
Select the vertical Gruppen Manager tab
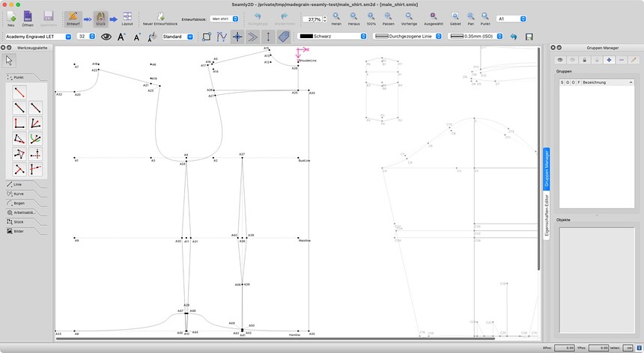pos(546,168)
